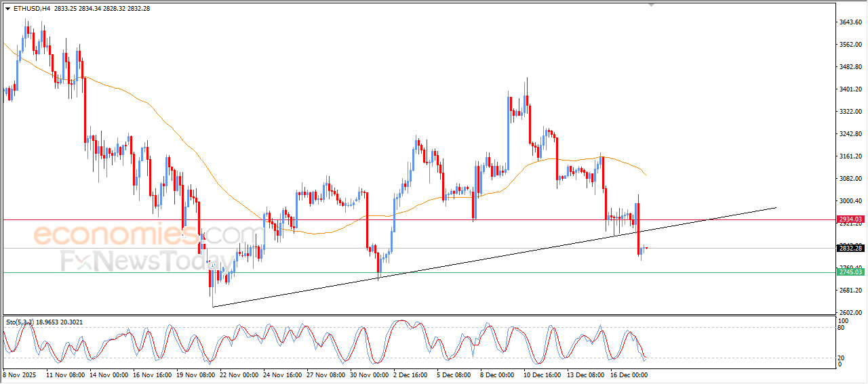Click the 2602.00 price scale value
Image resolution: width=868 pixels, height=384 pixels.
point(851,312)
